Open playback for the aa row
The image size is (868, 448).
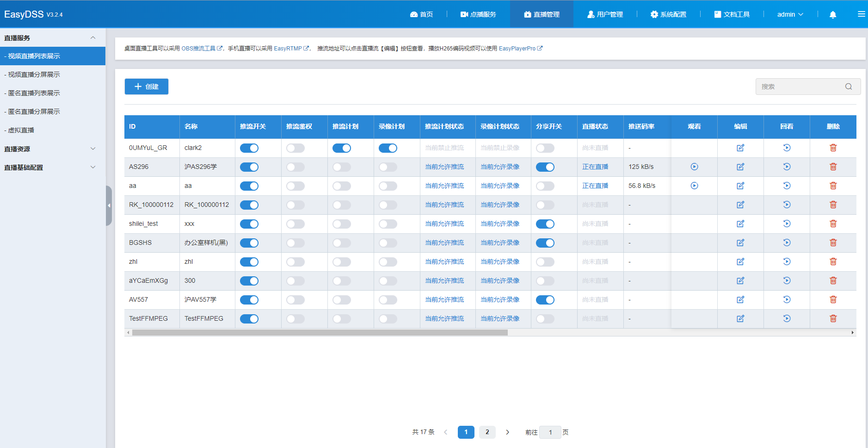(x=787, y=186)
